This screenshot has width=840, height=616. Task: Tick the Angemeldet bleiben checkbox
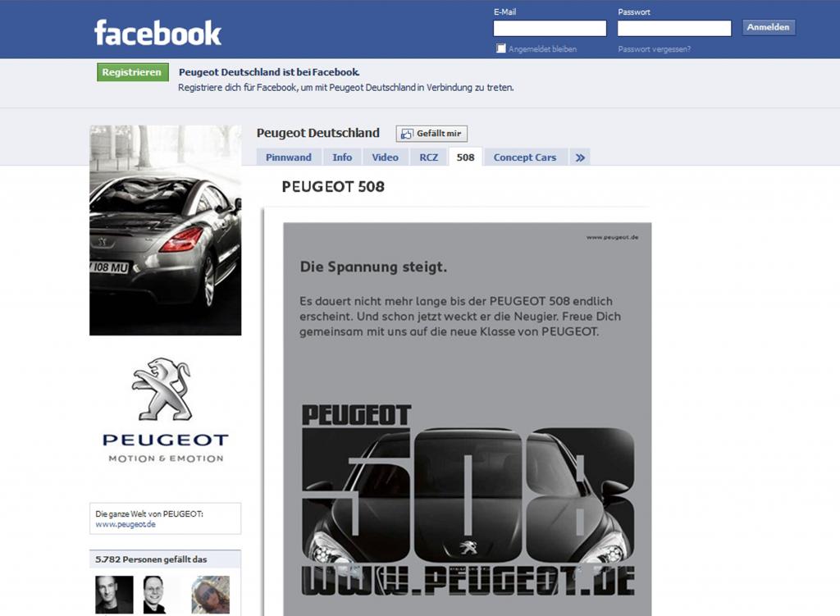point(501,48)
